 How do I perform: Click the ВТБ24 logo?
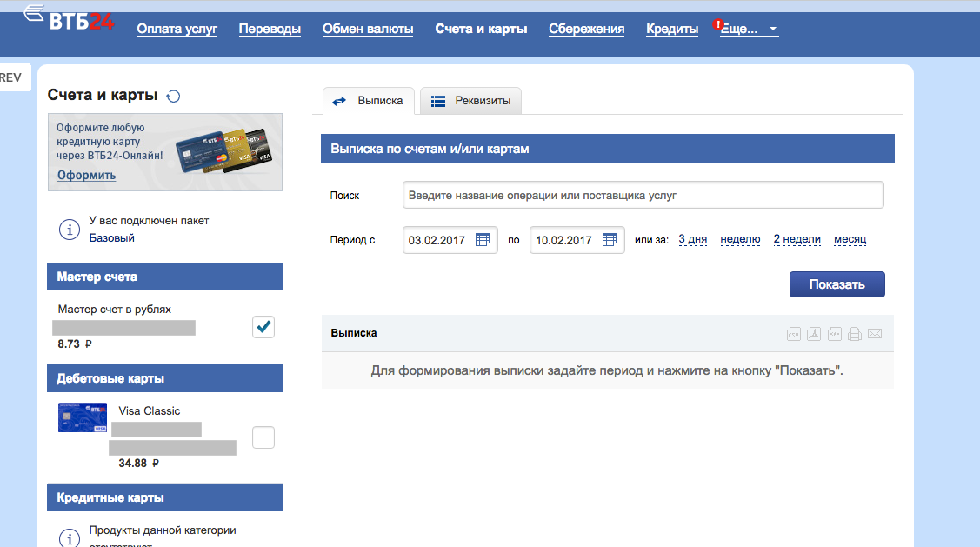coord(71,19)
